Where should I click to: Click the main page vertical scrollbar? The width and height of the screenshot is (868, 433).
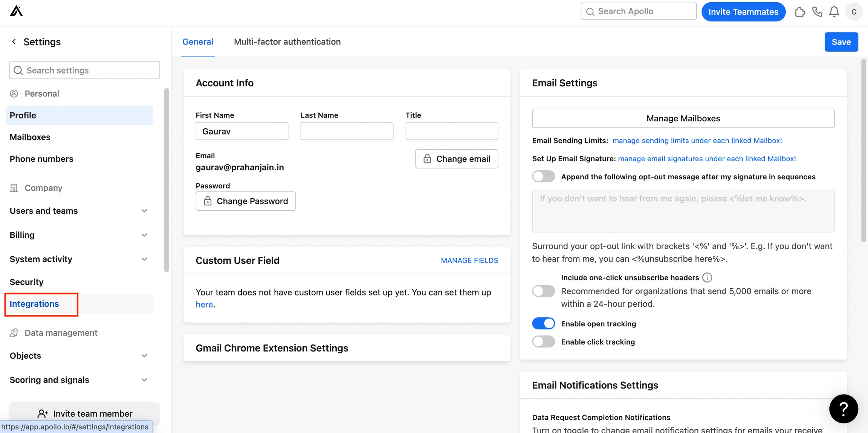coord(863,151)
